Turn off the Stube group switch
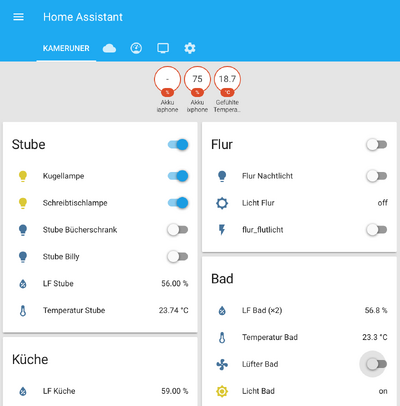The width and height of the screenshot is (400, 406). pos(178,144)
